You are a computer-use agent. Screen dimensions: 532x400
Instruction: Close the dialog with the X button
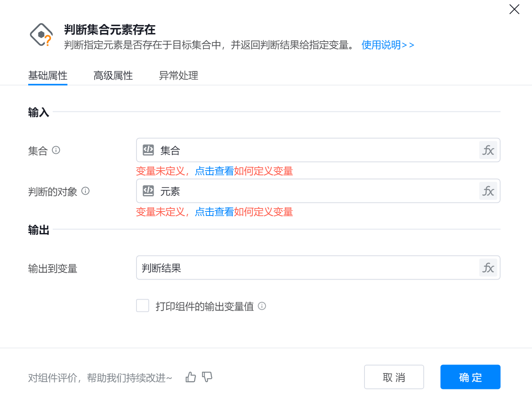click(x=514, y=9)
